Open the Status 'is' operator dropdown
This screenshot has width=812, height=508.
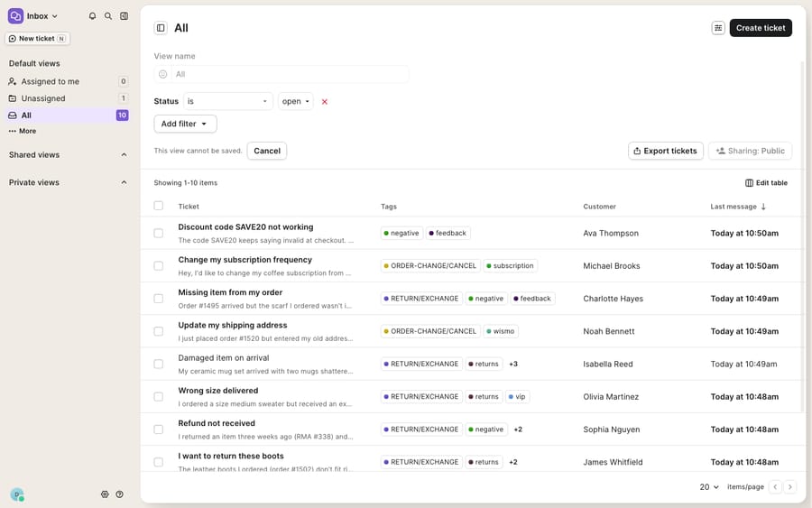[228, 101]
